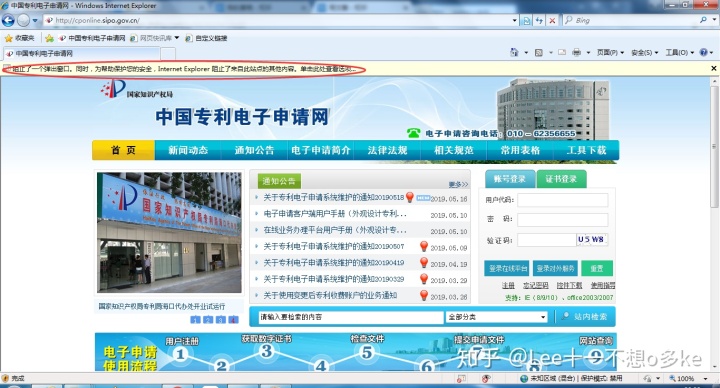
Task: Open 电子申请客户端用户手册 notice
Action: [x=335, y=214]
